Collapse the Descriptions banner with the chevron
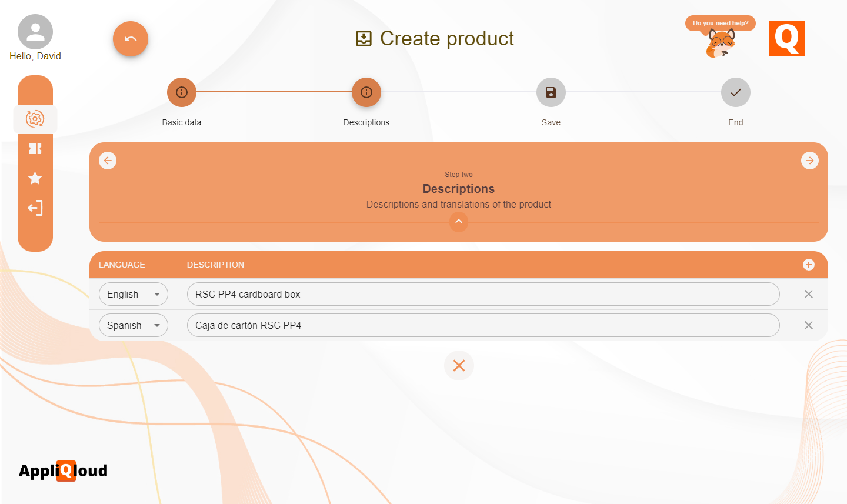This screenshot has width=847, height=504. 458,222
